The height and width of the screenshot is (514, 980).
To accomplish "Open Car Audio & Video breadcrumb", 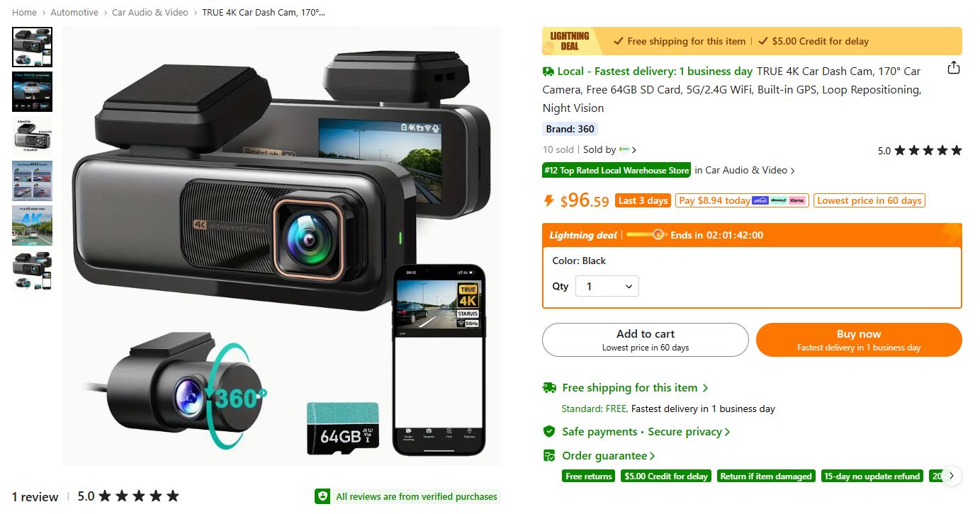I will [x=150, y=13].
